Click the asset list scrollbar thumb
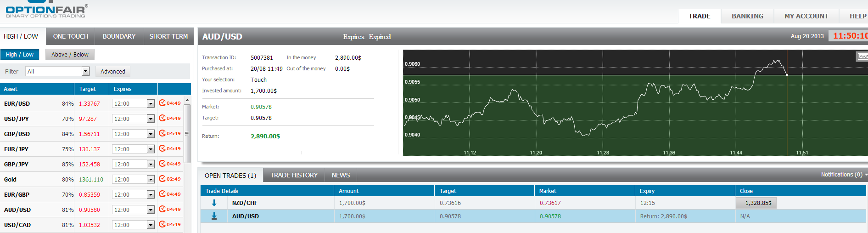Image resolution: width=868 pixels, height=233 pixels. point(187,133)
